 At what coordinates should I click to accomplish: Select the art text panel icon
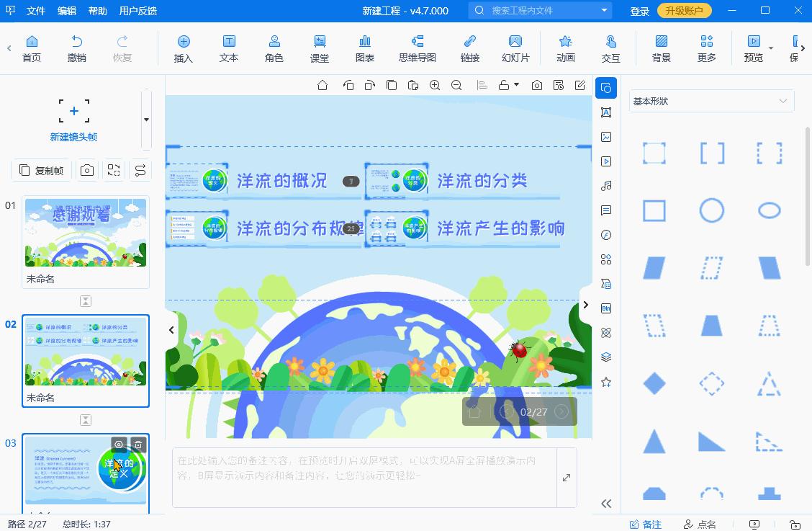(x=606, y=112)
